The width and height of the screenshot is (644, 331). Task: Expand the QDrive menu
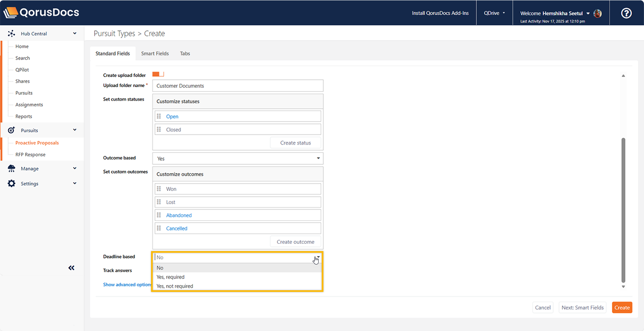pos(494,13)
